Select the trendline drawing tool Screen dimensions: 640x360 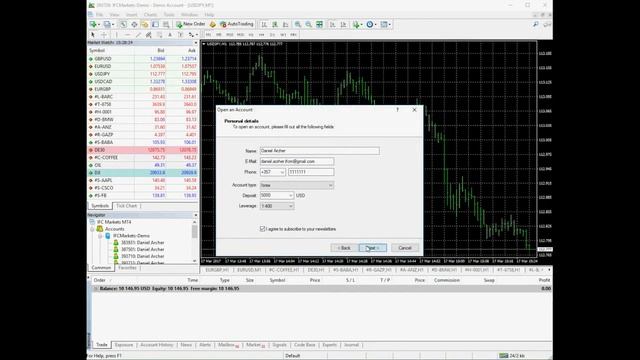[x=138, y=35]
